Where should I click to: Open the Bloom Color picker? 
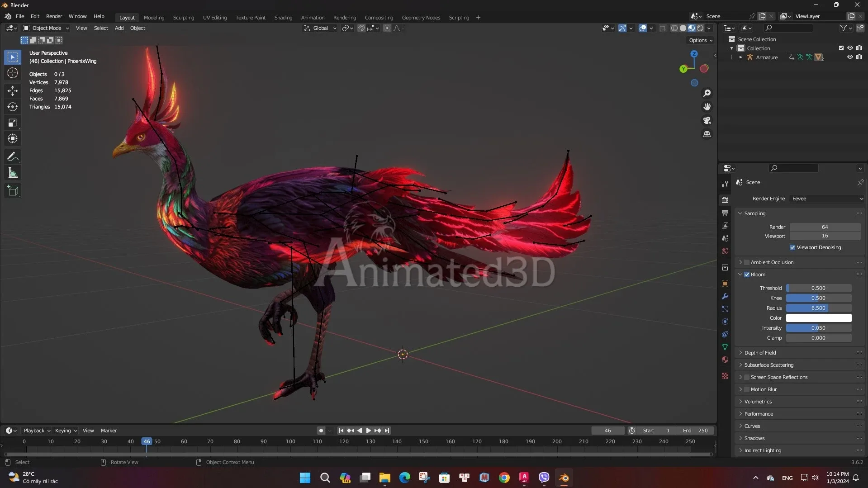pyautogui.click(x=819, y=318)
